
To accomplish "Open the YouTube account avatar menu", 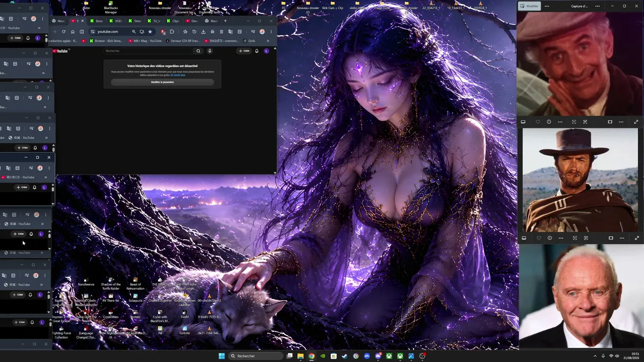I will [x=267, y=51].
